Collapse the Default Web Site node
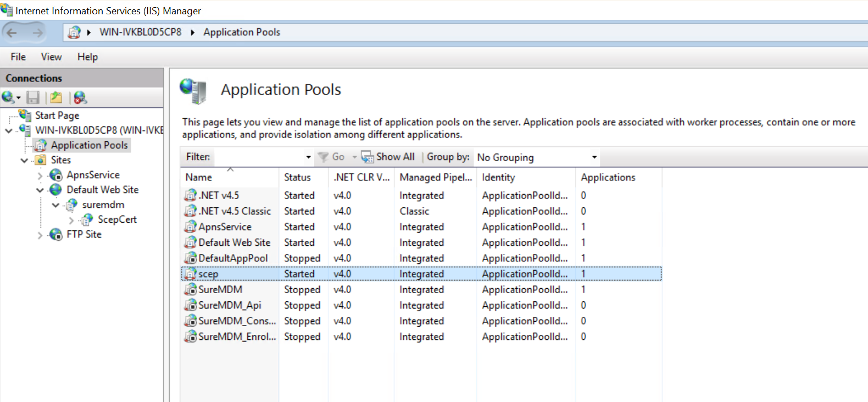The width and height of the screenshot is (868, 402). (x=40, y=190)
